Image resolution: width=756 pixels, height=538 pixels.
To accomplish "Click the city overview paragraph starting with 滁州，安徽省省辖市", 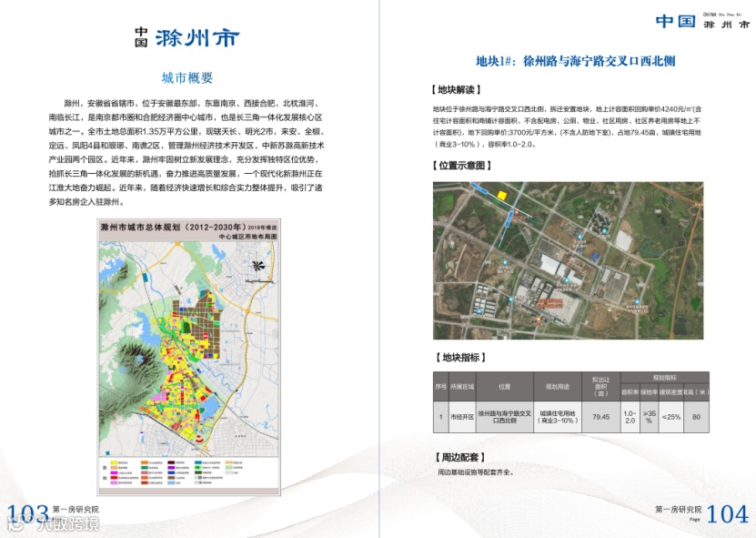I will click(186, 152).
